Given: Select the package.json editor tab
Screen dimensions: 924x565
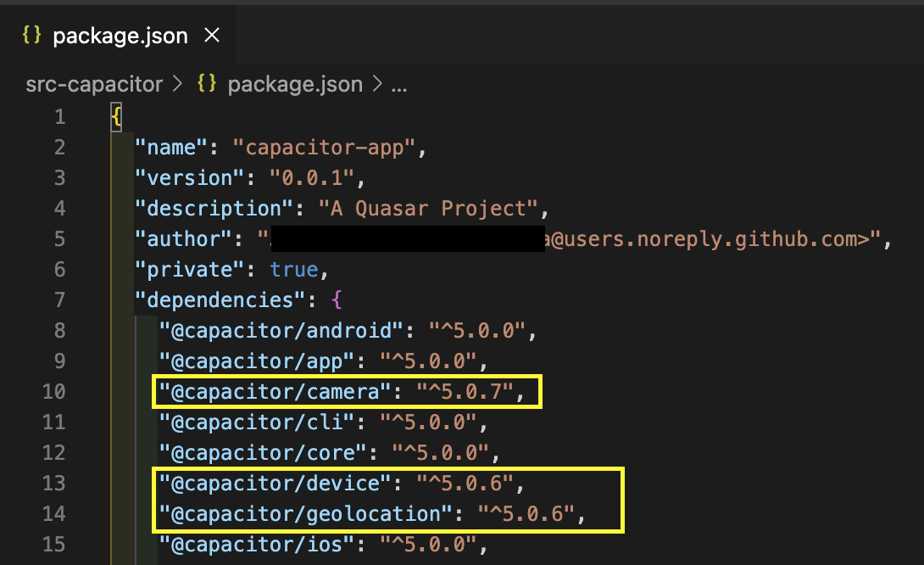Looking at the screenshot, I should 118,36.
